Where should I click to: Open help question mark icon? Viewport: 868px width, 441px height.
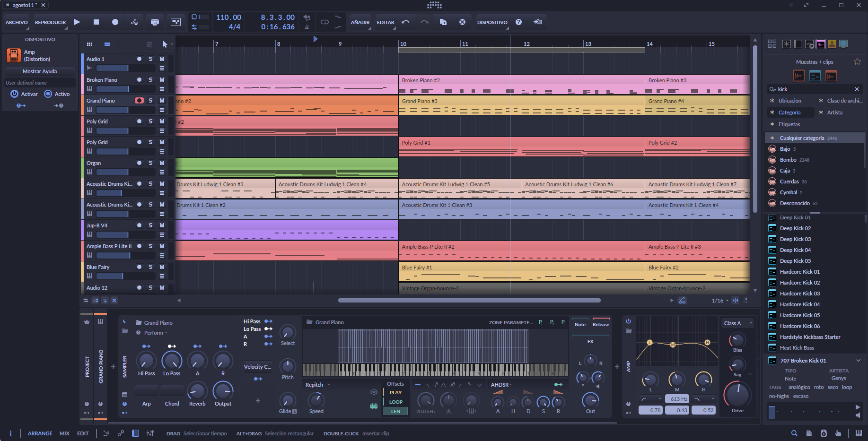click(x=518, y=22)
